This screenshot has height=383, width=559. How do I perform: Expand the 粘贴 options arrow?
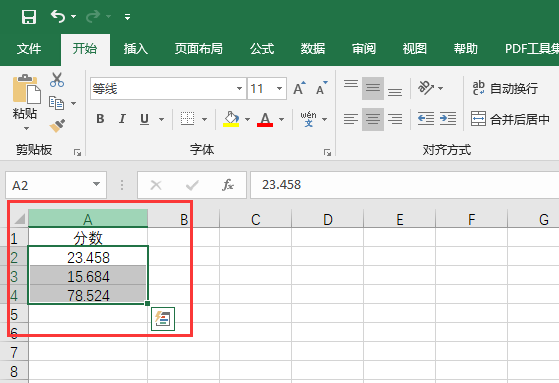pyautogui.click(x=26, y=128)
